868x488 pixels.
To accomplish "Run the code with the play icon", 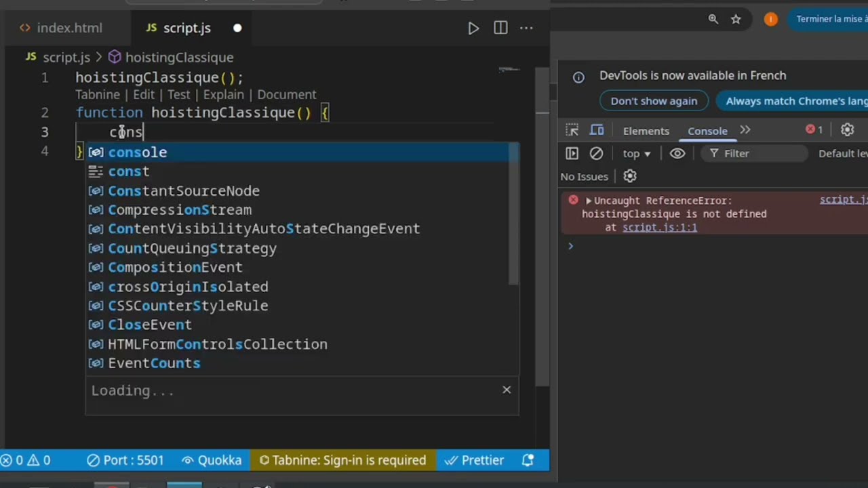I will (473, 28).
